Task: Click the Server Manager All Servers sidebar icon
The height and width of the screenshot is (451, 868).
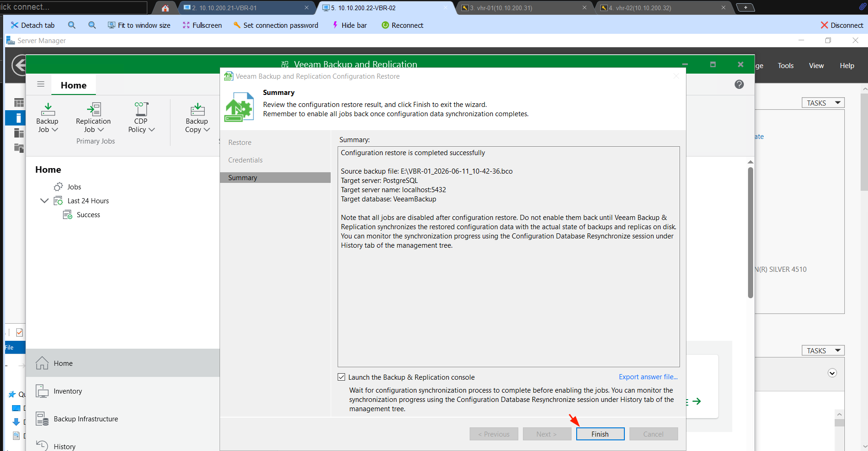Action: [19, 133]
